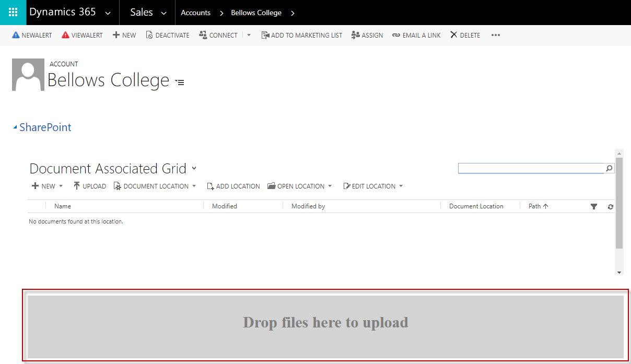Screen dimensions: 631x364
Task: Click DEACTIVATE in the command bar
Action: click(167, 35)
